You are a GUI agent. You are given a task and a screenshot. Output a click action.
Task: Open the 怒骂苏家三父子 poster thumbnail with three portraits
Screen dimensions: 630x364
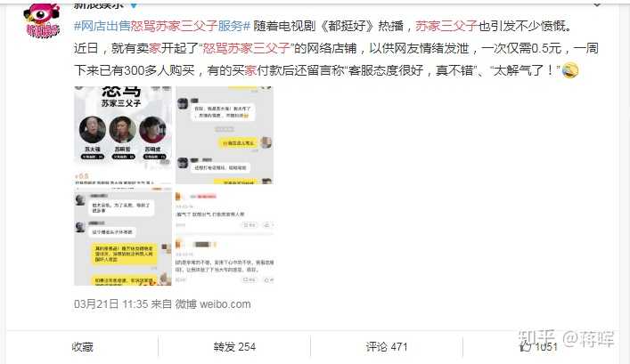click(123, 135)
